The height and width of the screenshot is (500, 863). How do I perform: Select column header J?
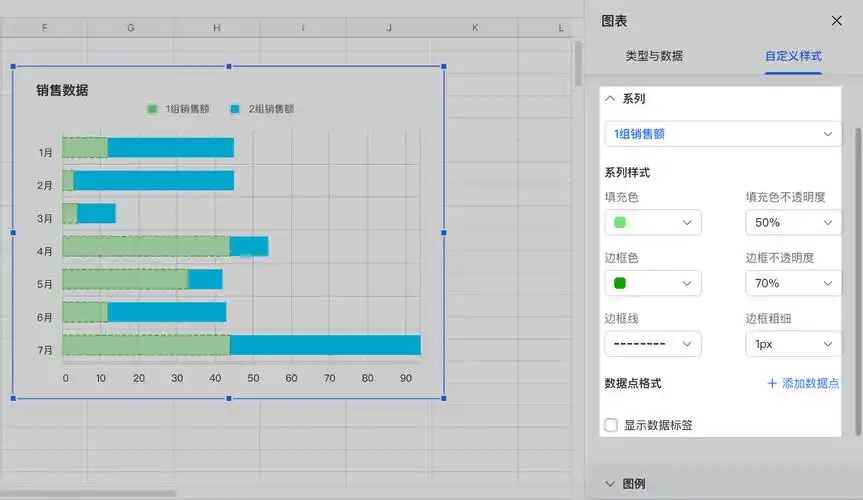point(389,28)
